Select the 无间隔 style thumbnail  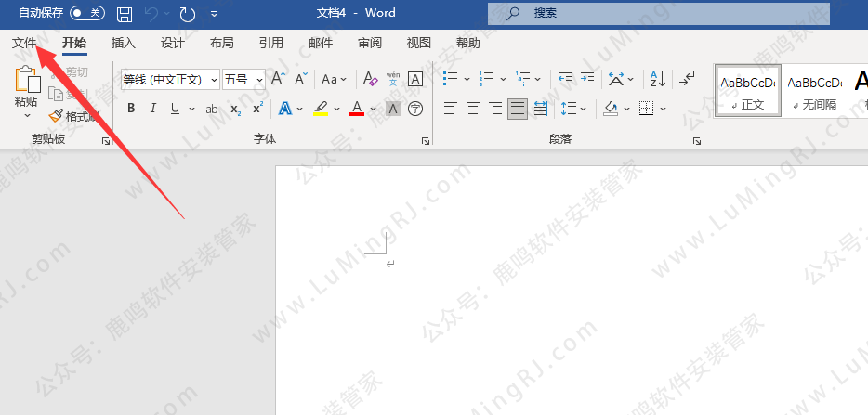[814, 91]
